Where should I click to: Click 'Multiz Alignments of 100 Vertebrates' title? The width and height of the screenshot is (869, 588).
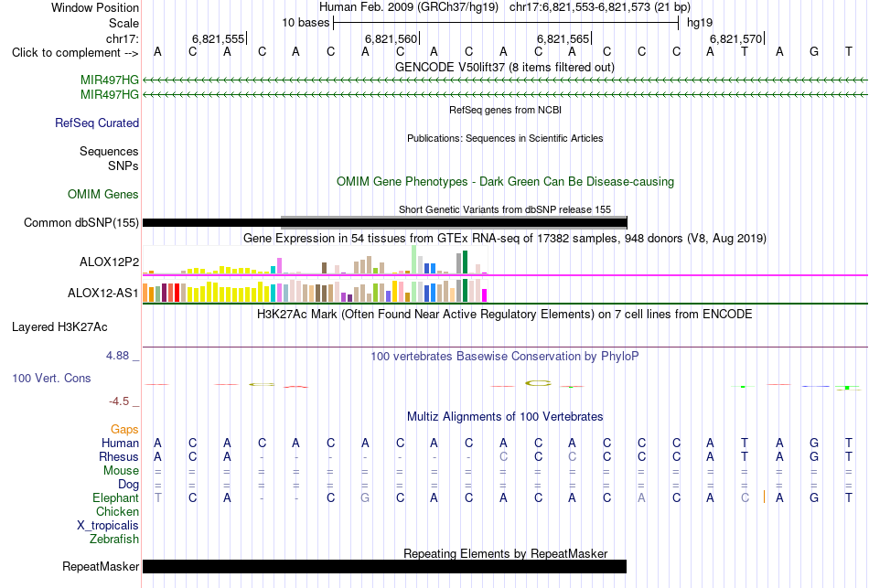[x=505, y=417]
